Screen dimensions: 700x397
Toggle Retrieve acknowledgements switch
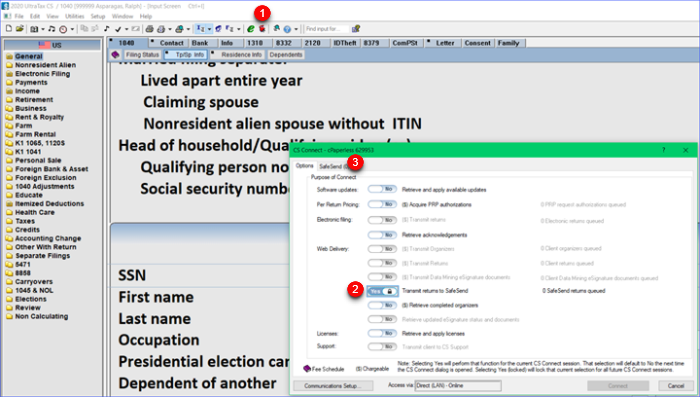pos(382,235)
